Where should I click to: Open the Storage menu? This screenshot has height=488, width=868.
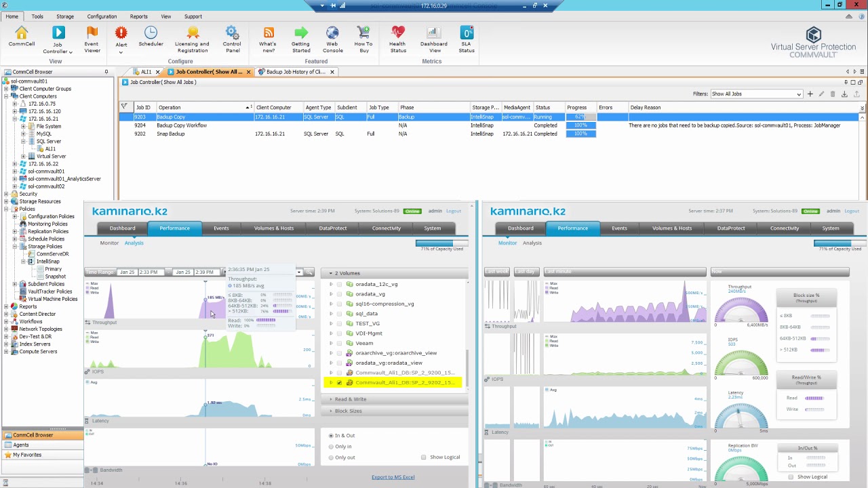click(x=65, y=16)
